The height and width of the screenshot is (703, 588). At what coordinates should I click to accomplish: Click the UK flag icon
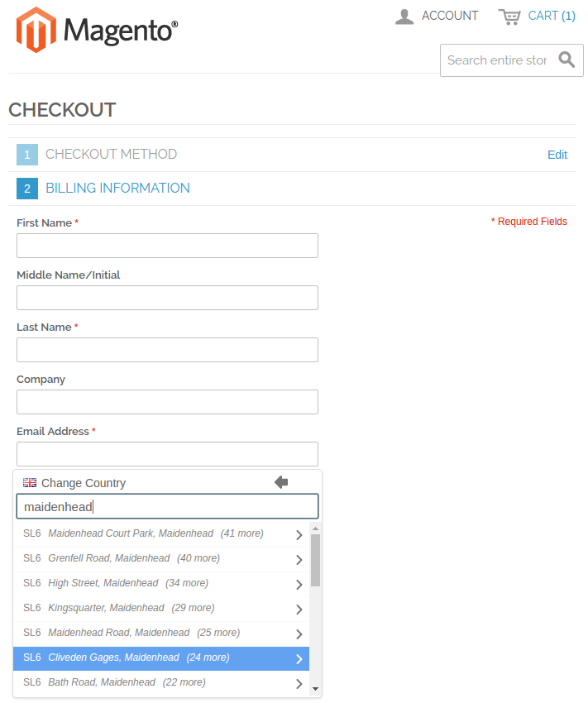(x=30, y=482)
